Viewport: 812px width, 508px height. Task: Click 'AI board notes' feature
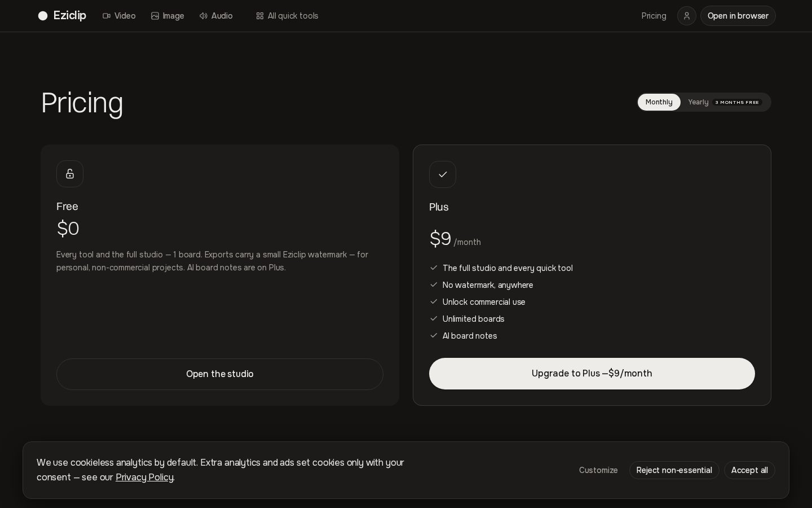(470, 336)
